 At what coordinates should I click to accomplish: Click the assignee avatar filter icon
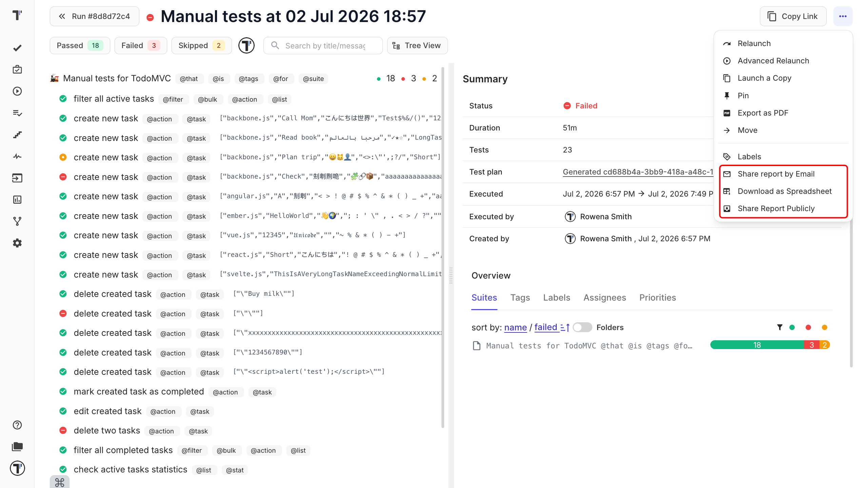(246, 45)
